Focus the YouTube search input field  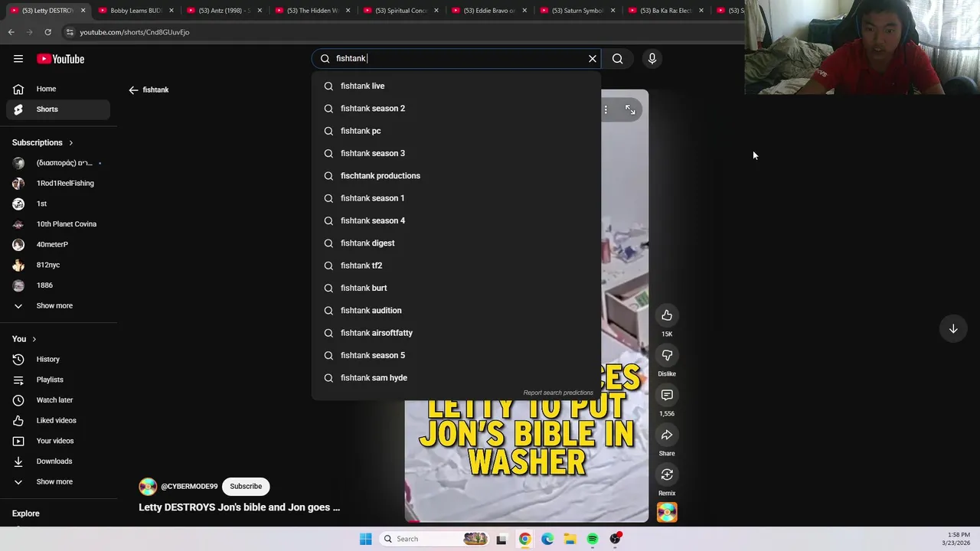(x=456, y=58)
